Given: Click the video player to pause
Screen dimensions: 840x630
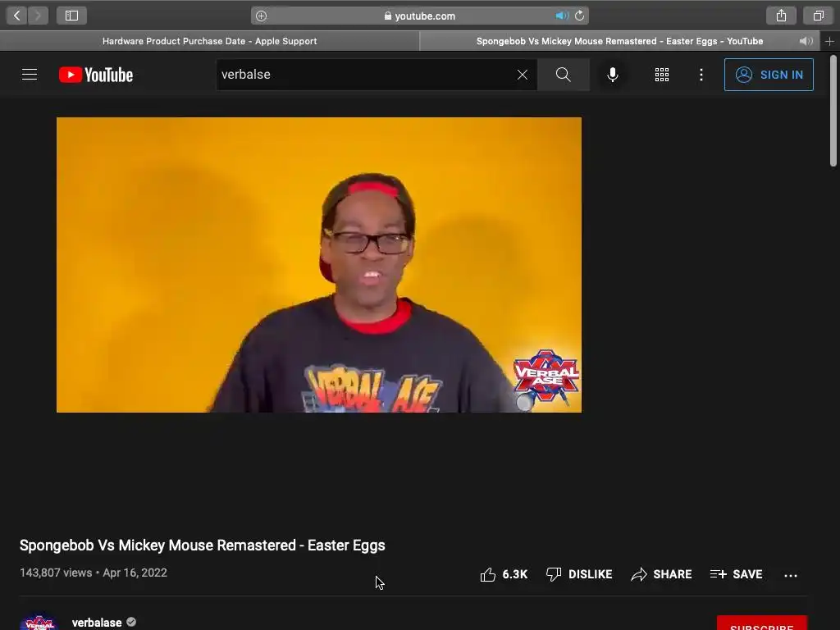Looking at the screenshot, I should click(319, 265).
